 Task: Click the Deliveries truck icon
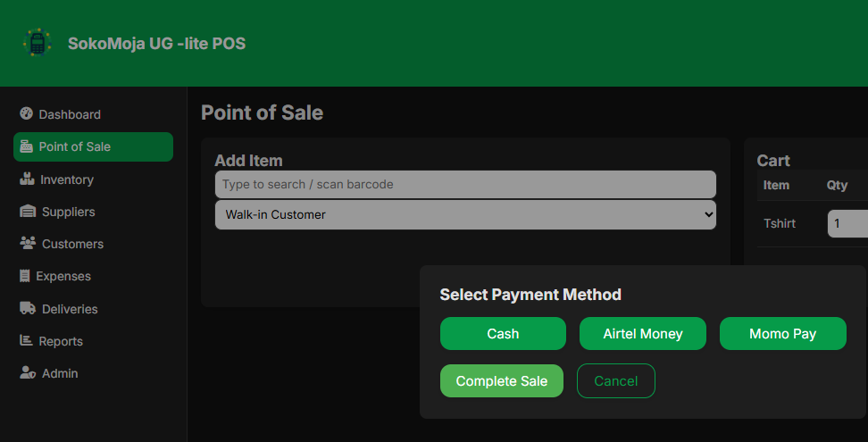tap(28, 308)
